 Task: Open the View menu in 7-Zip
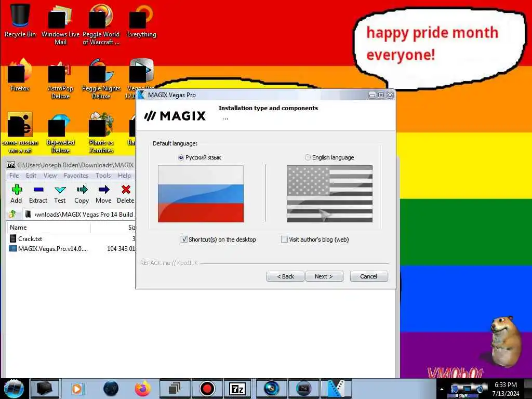[50, 176]
